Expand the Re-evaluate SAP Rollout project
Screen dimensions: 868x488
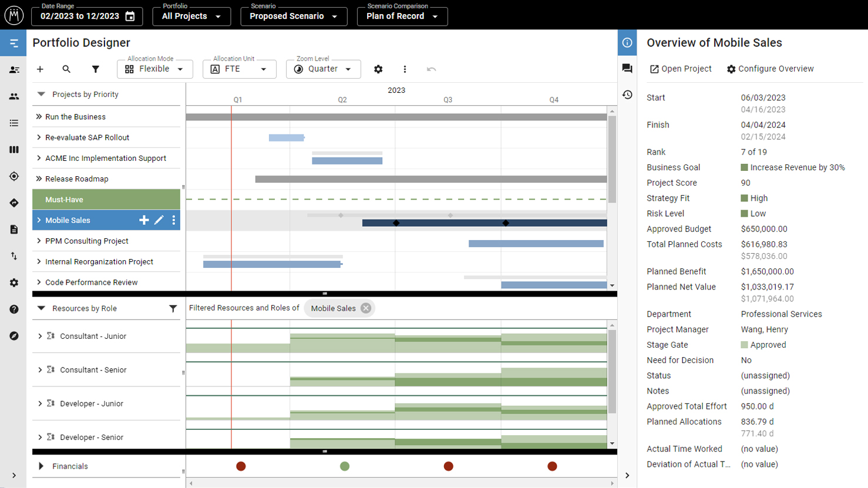tap(39, 137)
